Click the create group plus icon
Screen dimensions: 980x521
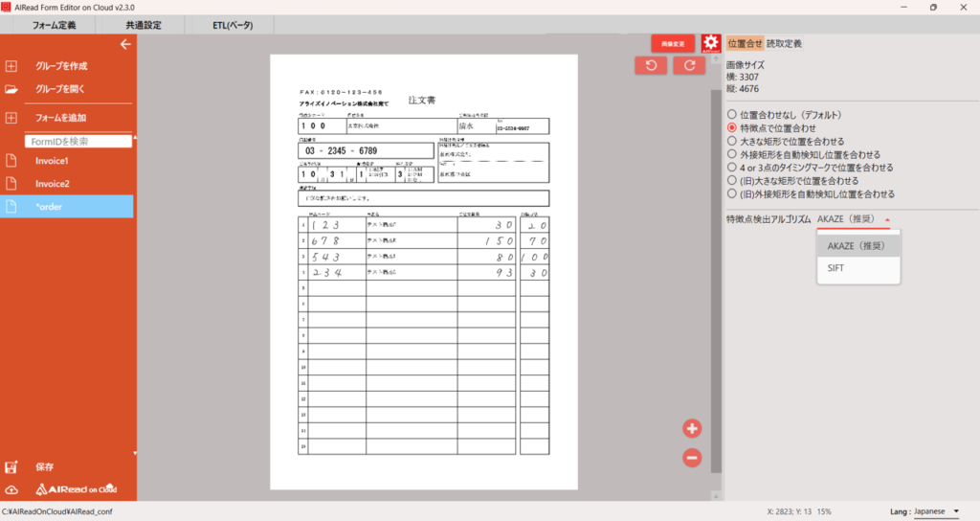(11, 66)
